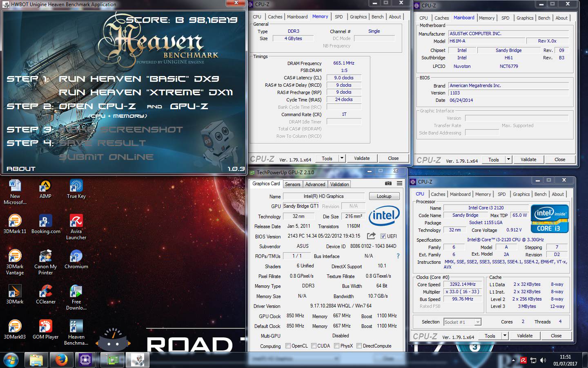Click the volume icon in system tray
The height and width of the screenshot is (368, 588).
click(x=543, y=360)
